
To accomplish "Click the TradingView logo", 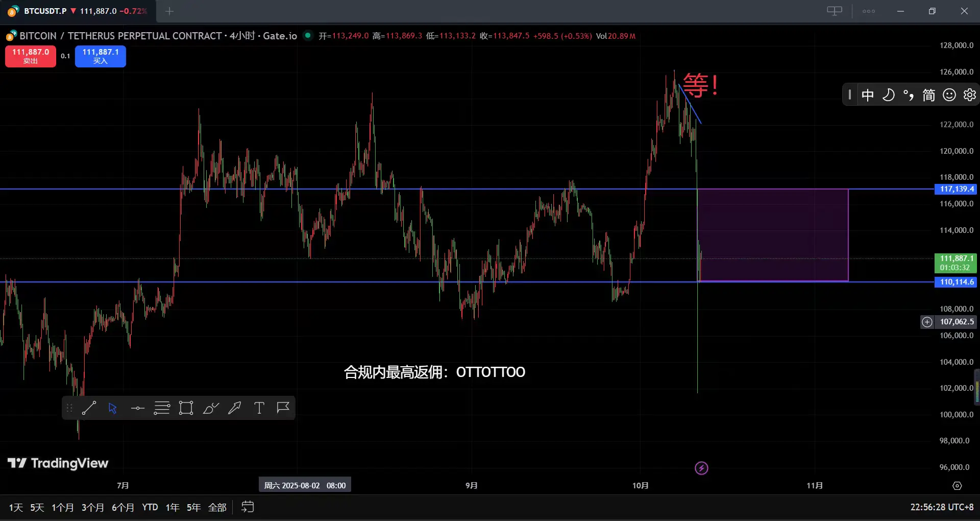I will click(58, 463).
